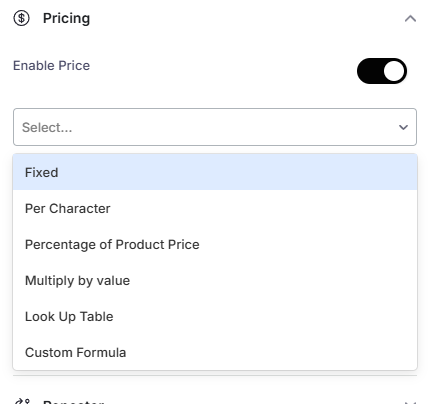This screenshot has width=435, height=404.
Task: Open the partially visible Repeater section title
Action: tap(73, 401)
